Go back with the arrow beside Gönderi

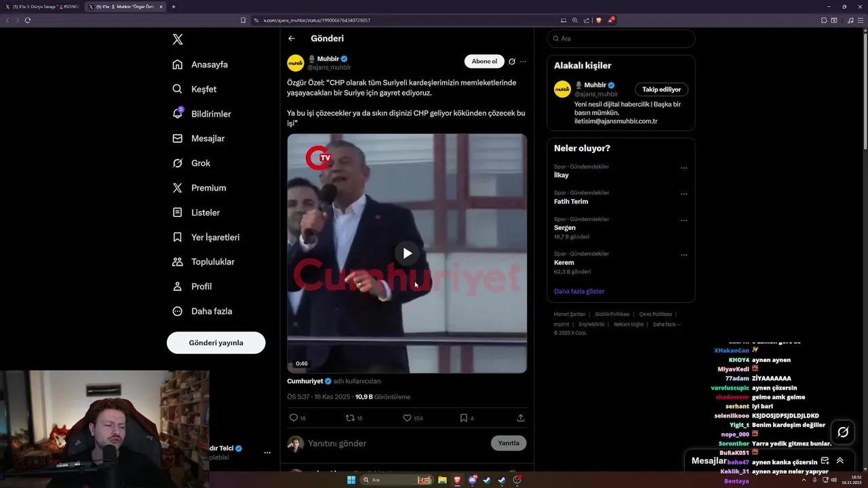click(292, 39)
